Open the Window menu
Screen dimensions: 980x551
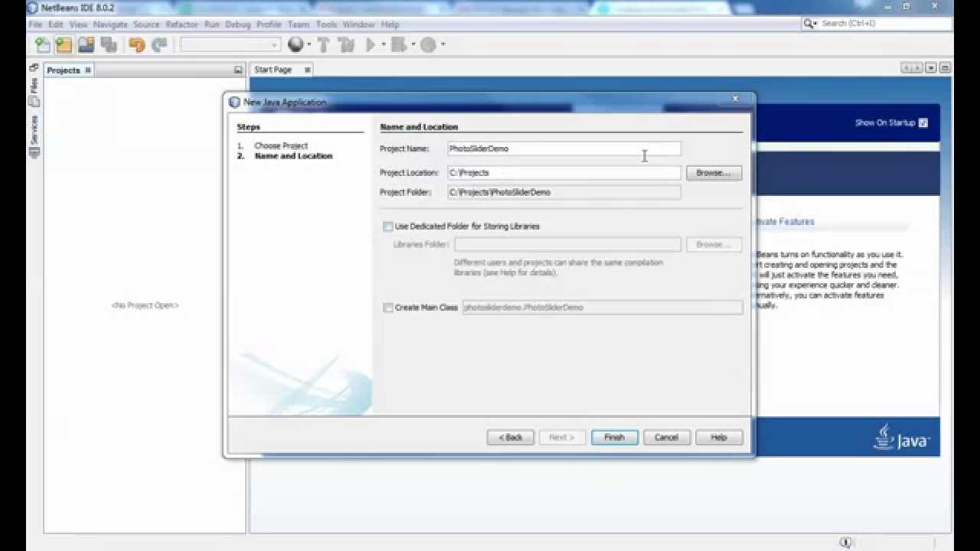[358, 24]
